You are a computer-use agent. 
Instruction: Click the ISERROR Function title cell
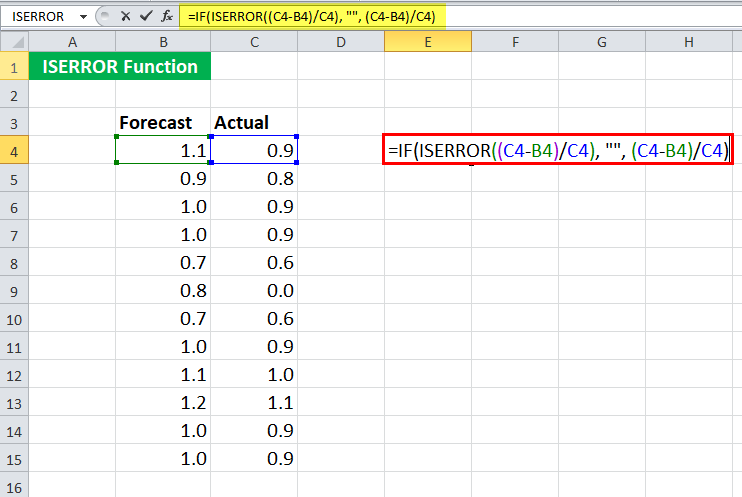tap(120, 66)
